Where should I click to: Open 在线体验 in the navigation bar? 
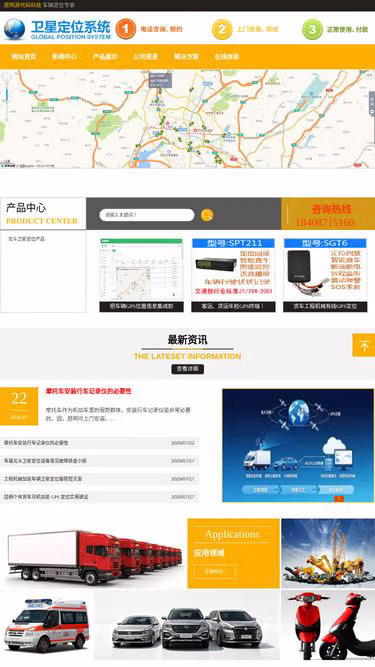pos(227,57)
